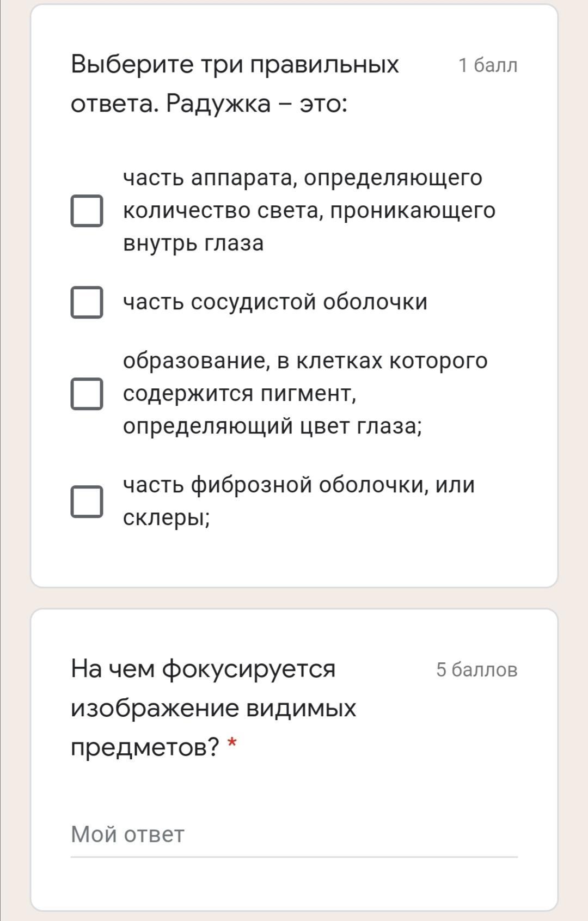Click the underline beneath 'Мой ответ' field

pyautogui.click(x=294, y=857)
